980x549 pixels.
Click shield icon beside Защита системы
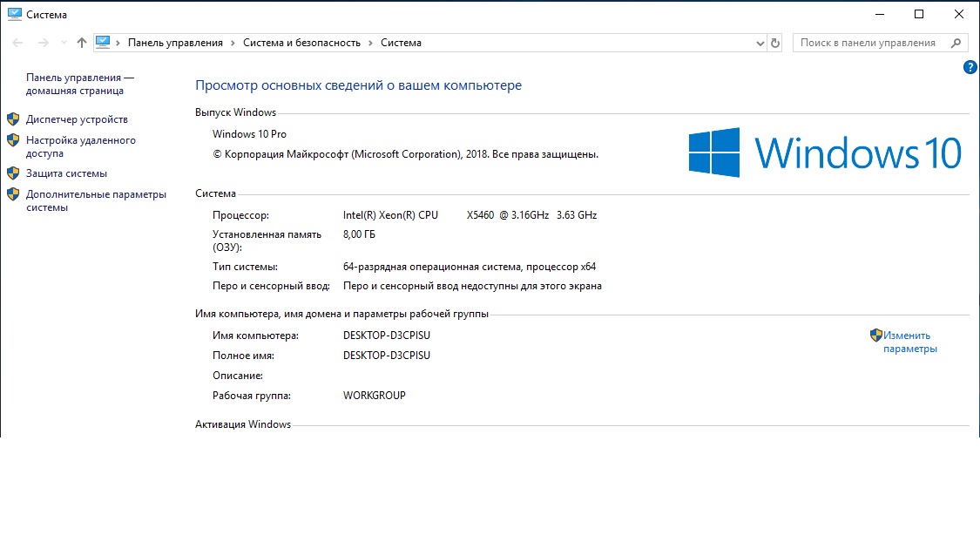pyautogui.click(x=13, y=173)
